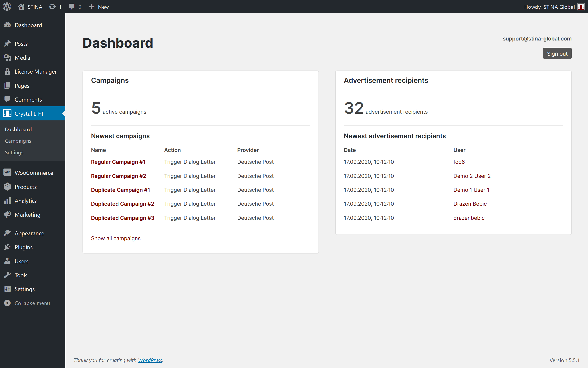Click the Advertisement recipients card title
Screen dimensions: 588x368
click(x=386, y=80)
